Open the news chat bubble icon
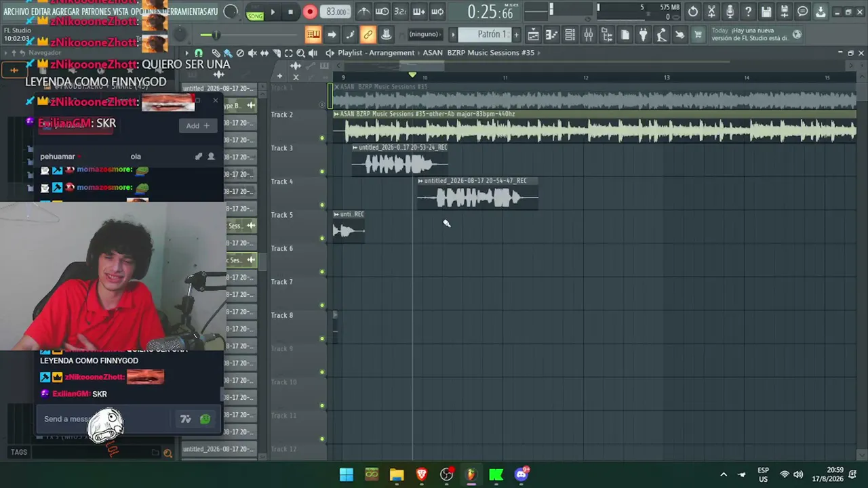Image resolution: width=868 pixels, height=488 pixels. (x=803, y=12)
